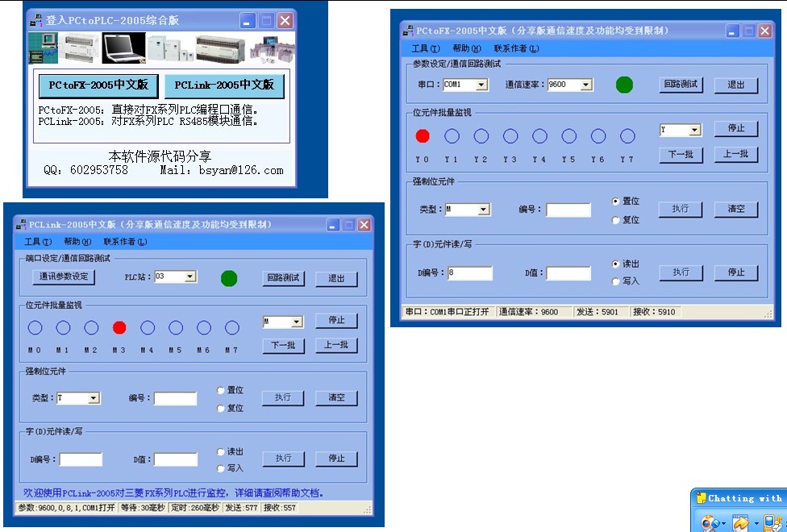Open the 串口 COM1 dropdown
Image resolution: width=787 pixels, height=532 pixels.
tap(481, 85)
